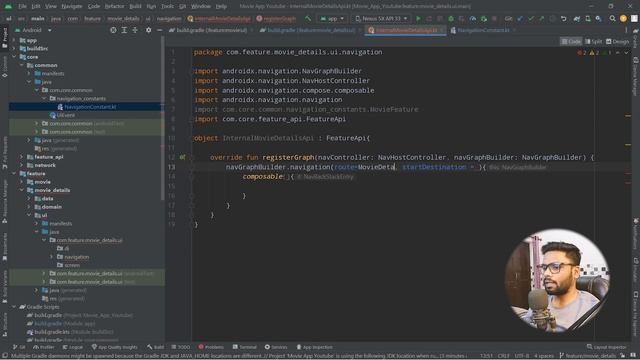Screen dimensions: 640x360
Task: Expand the network module
Action: coord(22,165)
